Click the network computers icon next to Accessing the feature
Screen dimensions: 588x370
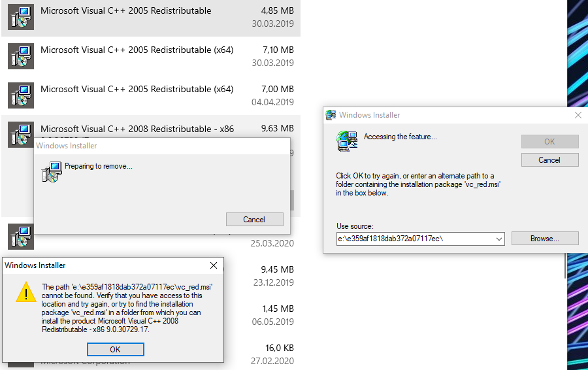point(347,141)
